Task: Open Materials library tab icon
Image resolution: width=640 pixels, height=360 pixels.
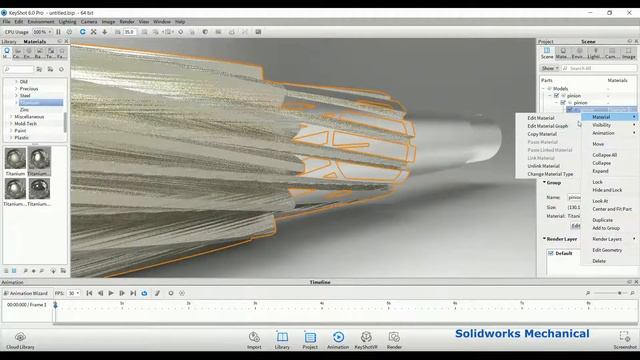Action: [7, 53]
